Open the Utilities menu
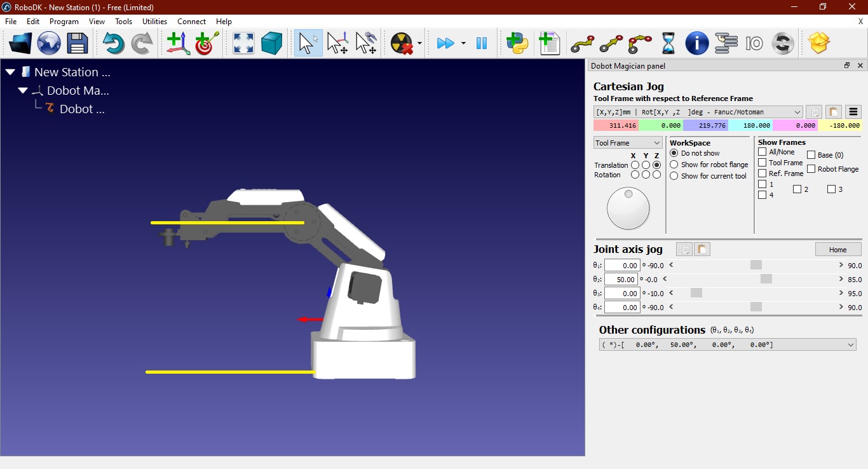The width and height of the screenshot is (868, 469). [x=154, y=21]
